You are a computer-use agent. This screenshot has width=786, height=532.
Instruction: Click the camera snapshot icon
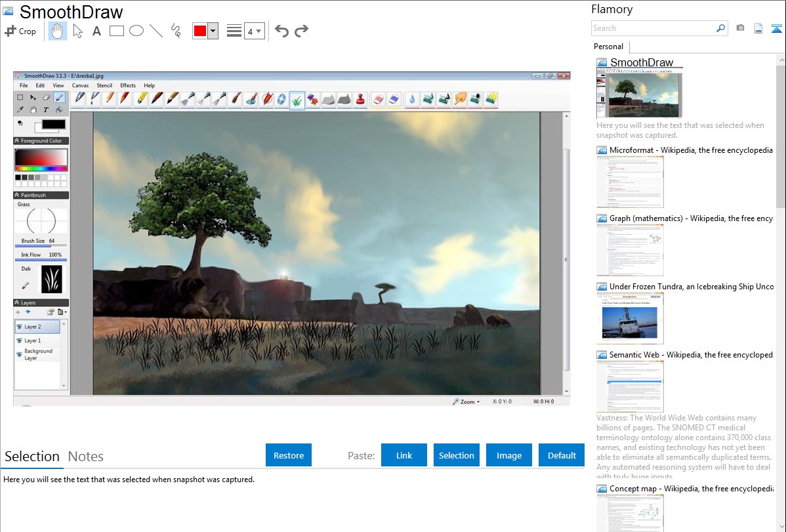point(740,28)
